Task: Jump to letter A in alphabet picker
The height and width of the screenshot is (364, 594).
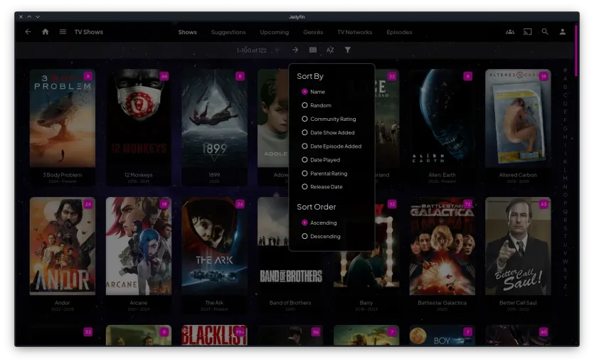Action: [566, 78]
